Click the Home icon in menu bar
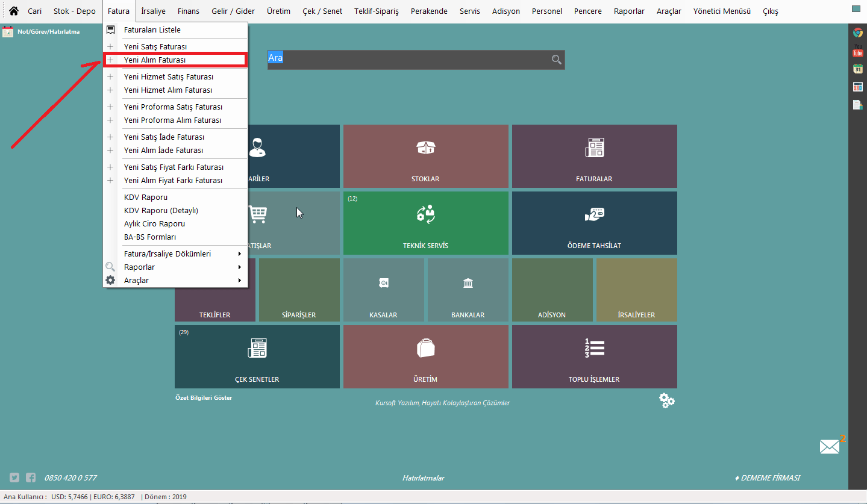 pos(13,11)
